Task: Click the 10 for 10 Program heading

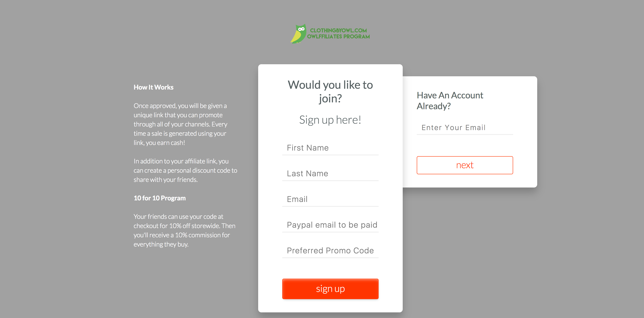Action: click(160, 198)
